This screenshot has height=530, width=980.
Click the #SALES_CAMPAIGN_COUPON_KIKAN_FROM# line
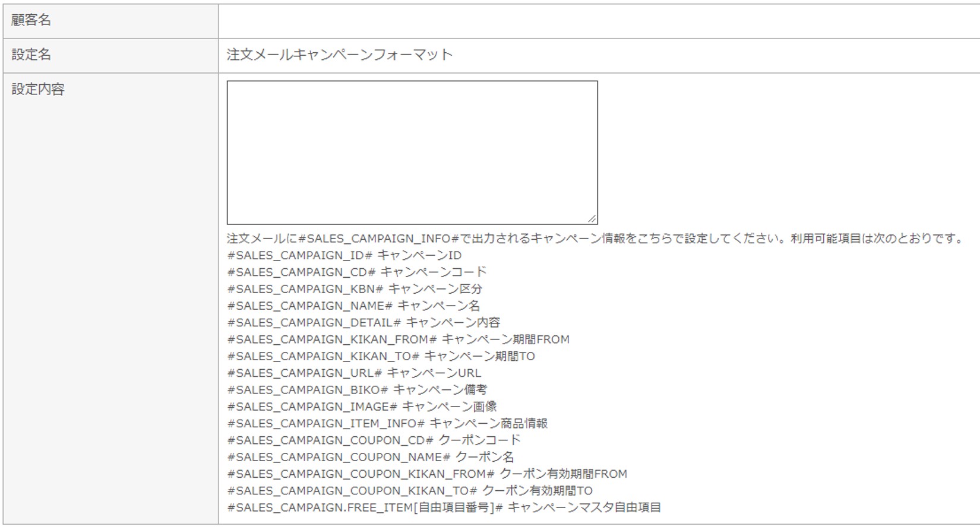coord(427,474)
